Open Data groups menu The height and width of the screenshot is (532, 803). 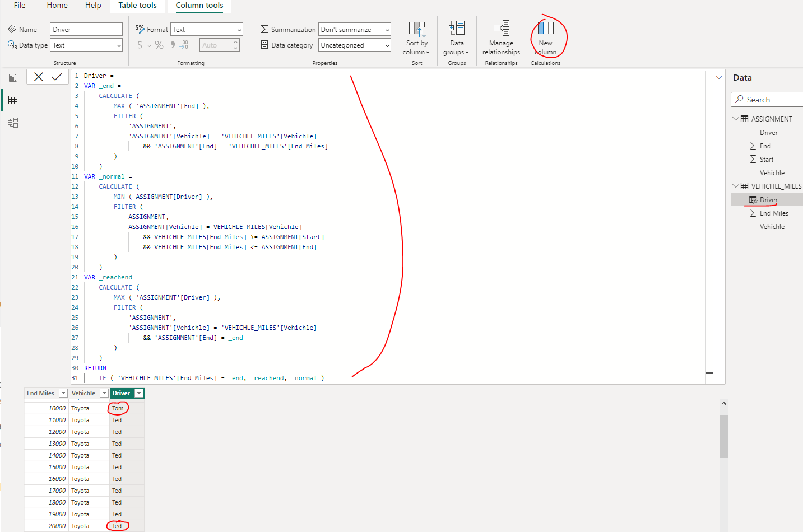click(456, 38)
